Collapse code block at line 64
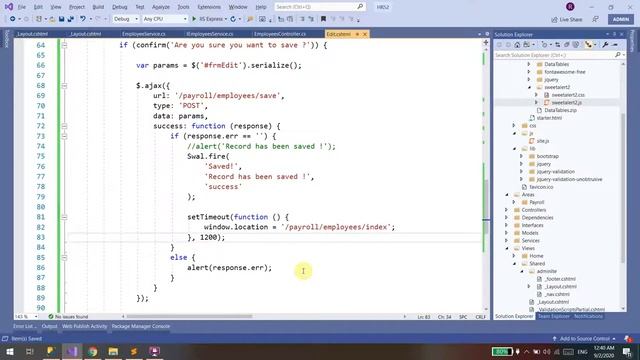 pyautogui.click(x=64, y=45)
